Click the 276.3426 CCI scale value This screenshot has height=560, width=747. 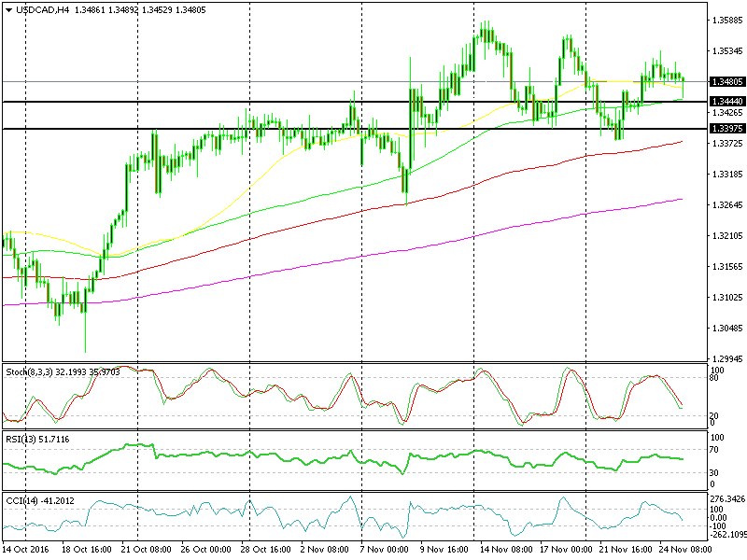click(x=728, y=499)
